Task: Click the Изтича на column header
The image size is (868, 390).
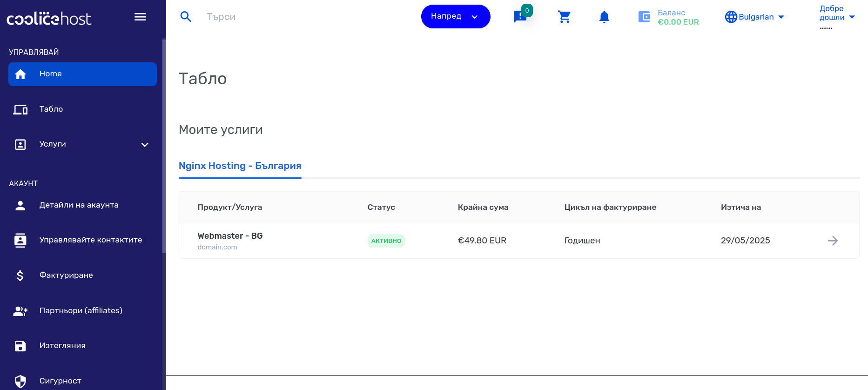Action: 741,208
